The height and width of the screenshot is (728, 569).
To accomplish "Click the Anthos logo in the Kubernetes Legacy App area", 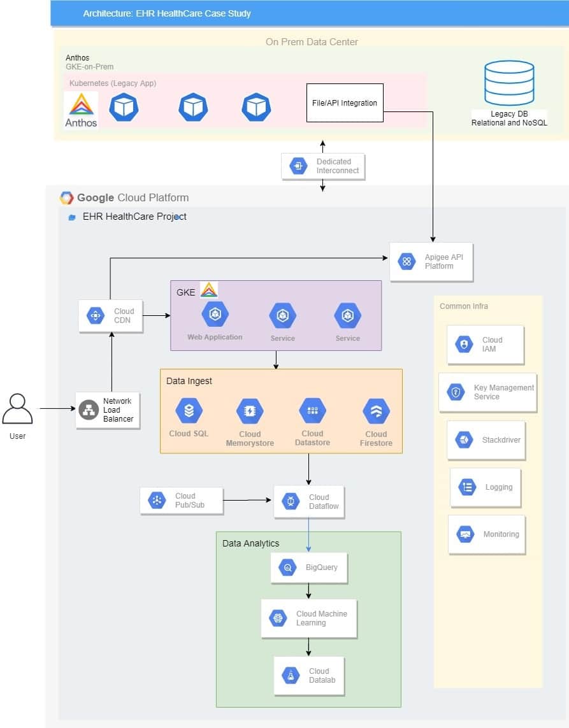I will pos(82,110).
